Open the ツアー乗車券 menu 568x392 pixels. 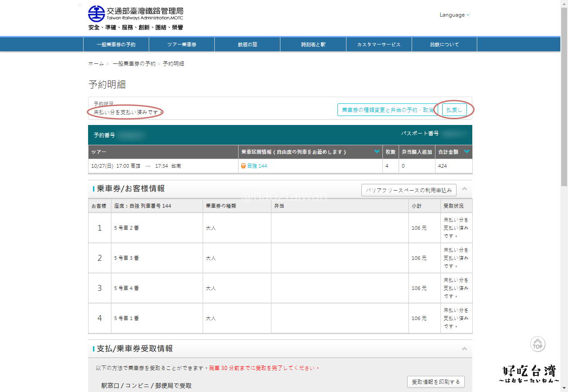coord(182,45)
